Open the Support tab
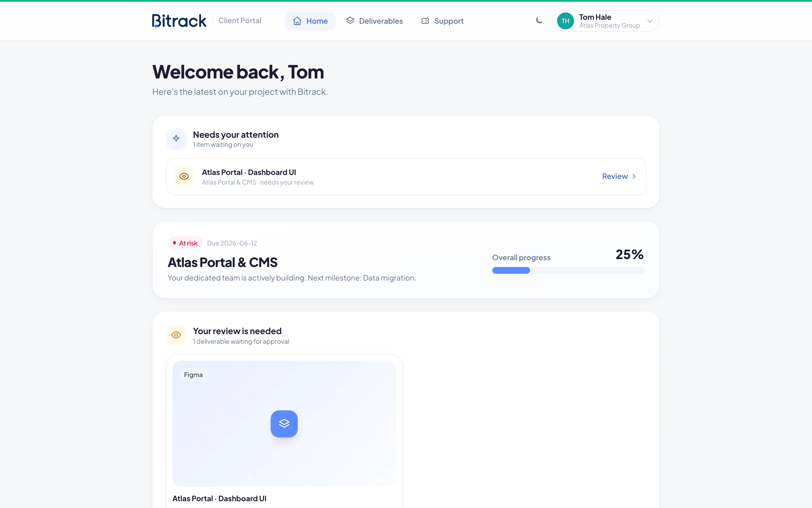The width and height of the screenshot is (812, 508). click(442, 21)
